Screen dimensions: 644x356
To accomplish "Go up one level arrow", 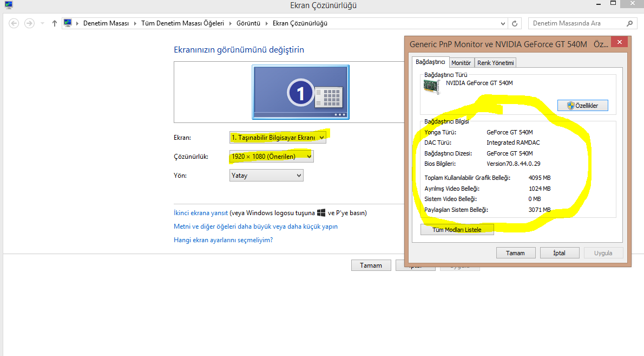I will 54,23.
